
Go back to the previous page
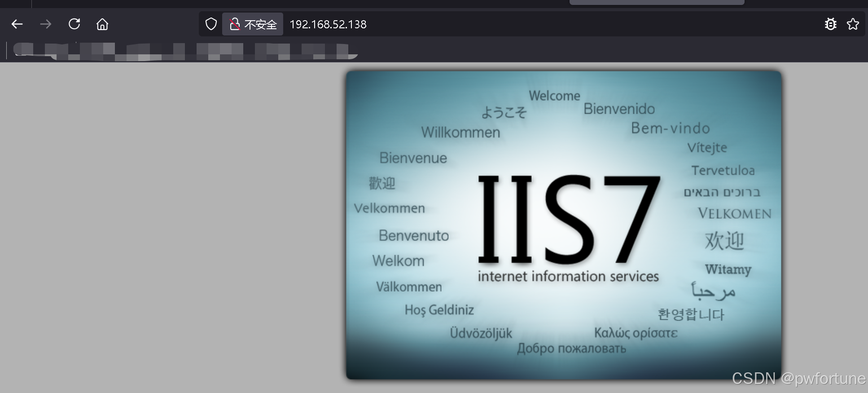[x=17, y=24]
